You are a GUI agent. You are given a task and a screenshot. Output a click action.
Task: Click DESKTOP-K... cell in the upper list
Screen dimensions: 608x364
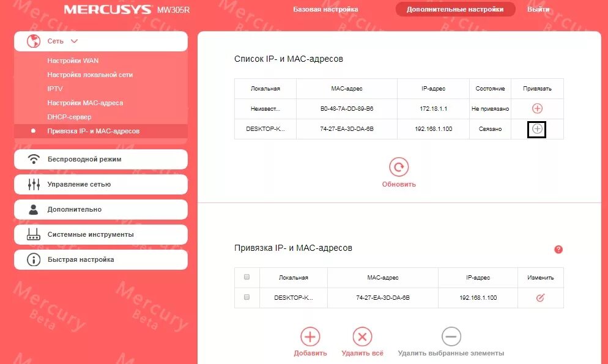265,128
